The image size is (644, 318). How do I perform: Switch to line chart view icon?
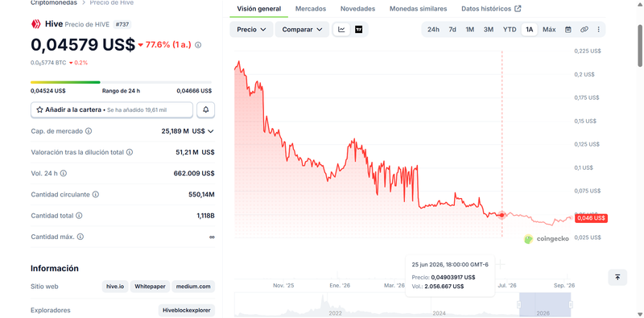pyautogui.click(x=341, y=30)
